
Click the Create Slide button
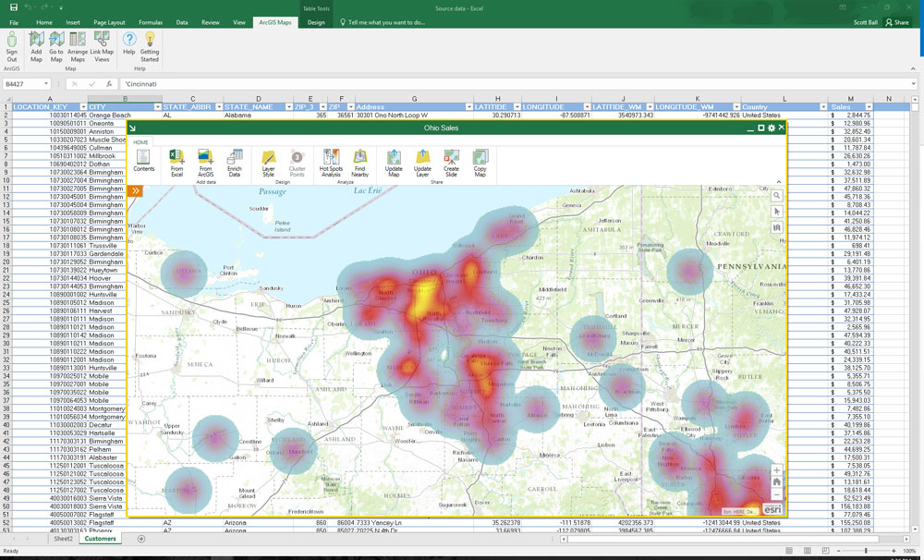coord(451,161)
